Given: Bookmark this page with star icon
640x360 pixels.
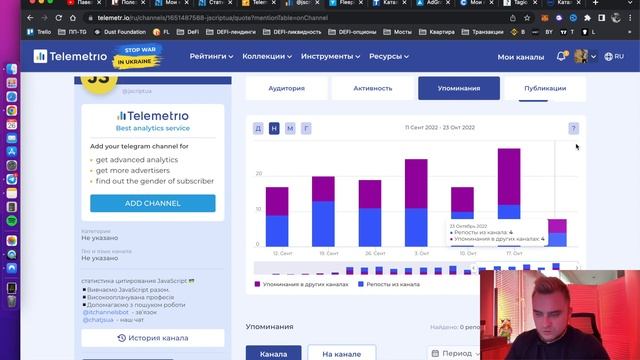Looking at the screenshot, I should point(527,18).
